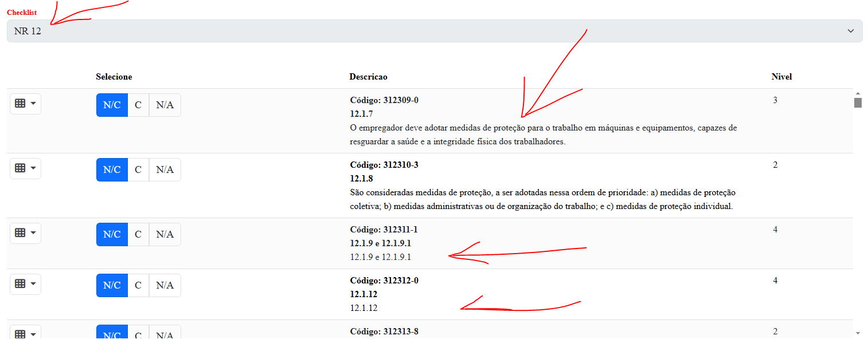Click grid icon in row 312312-0
Viewport: 868px width, 363px height.
click(25, 284)
